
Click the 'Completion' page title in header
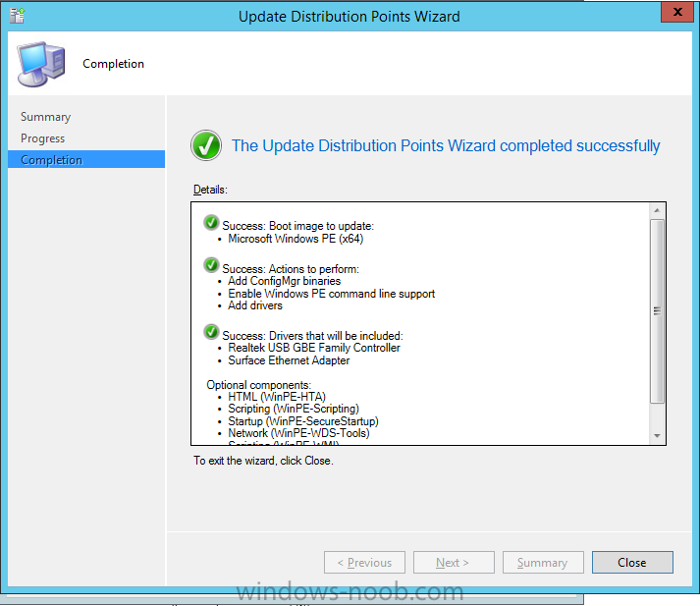coord(113,64)
